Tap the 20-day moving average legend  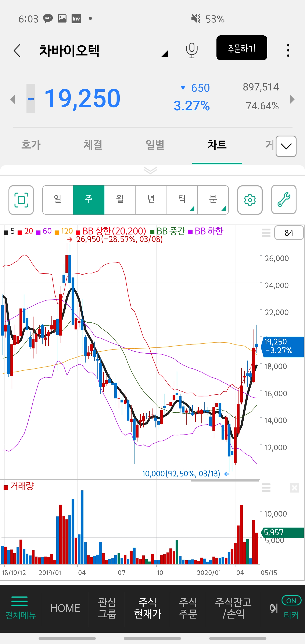pyautogui.click(x=25, y=232)
